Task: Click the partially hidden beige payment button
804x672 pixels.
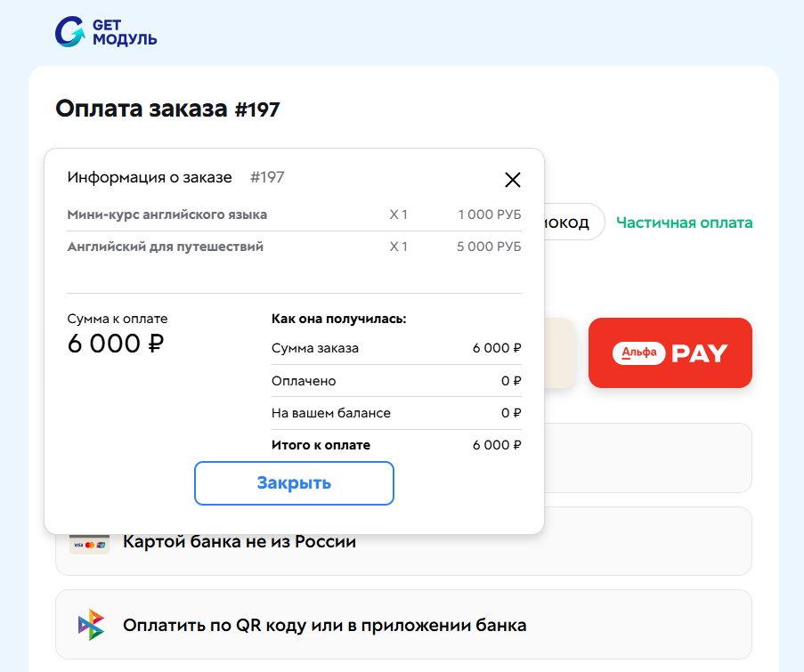Action: [x=559, y=352]
